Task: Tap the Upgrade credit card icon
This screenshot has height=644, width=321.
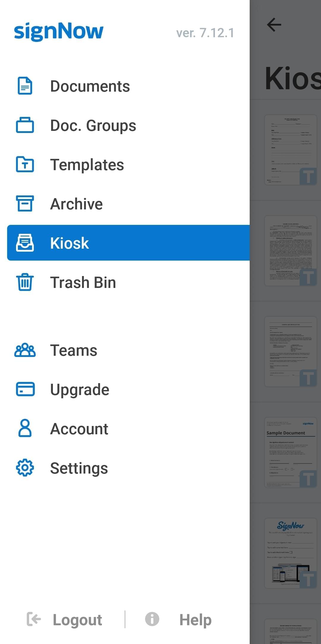Action: (x=25, y=389)
